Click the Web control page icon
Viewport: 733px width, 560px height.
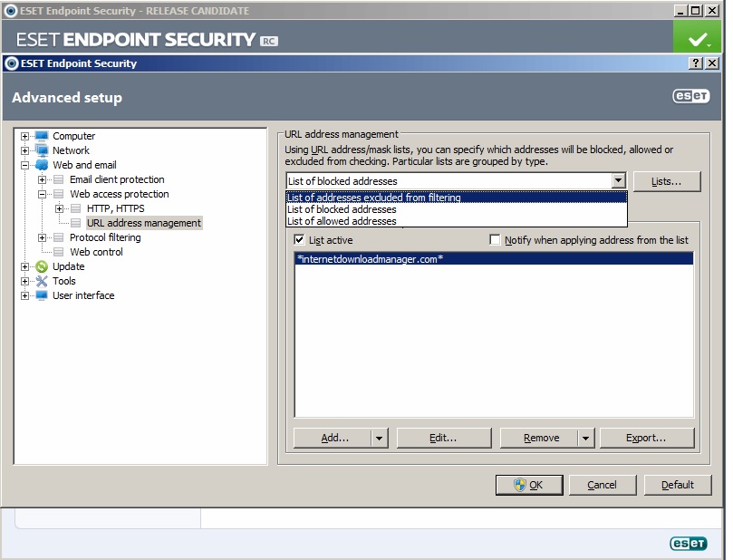tap(58, 252)
